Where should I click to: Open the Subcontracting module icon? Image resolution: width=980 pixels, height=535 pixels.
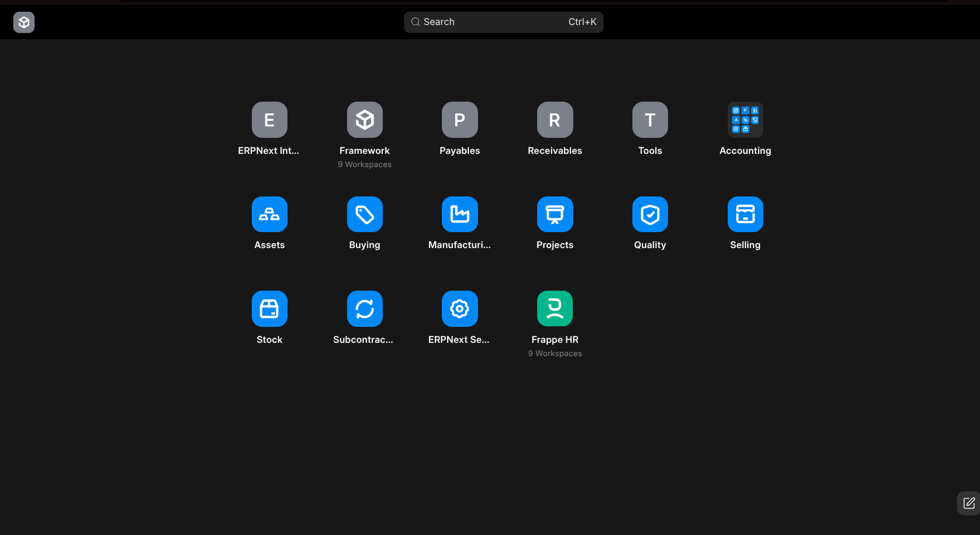tap(365, 309)
